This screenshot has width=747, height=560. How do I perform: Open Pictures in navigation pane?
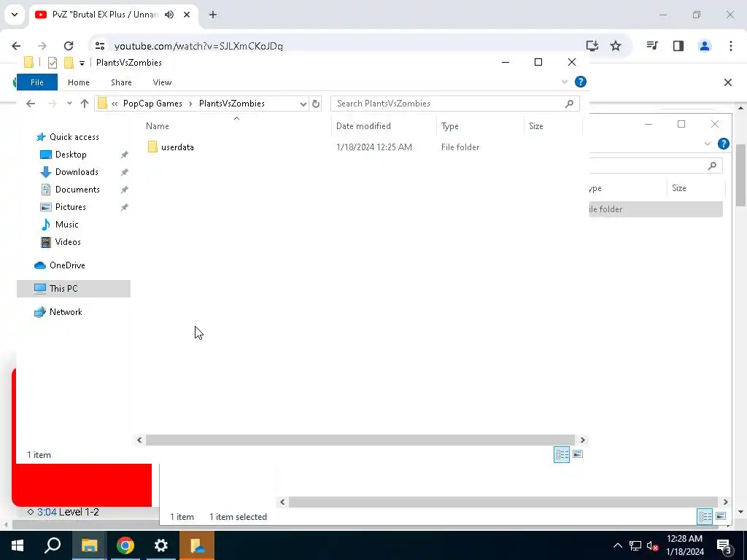click(x=70, y=207)
